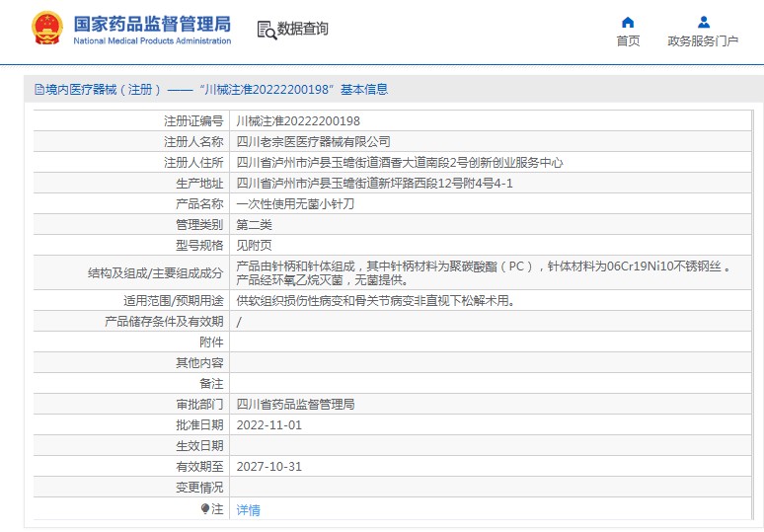Screen dimensions: 764x532
Task: Click the 首页 home icon
Action: coord(628,23)
